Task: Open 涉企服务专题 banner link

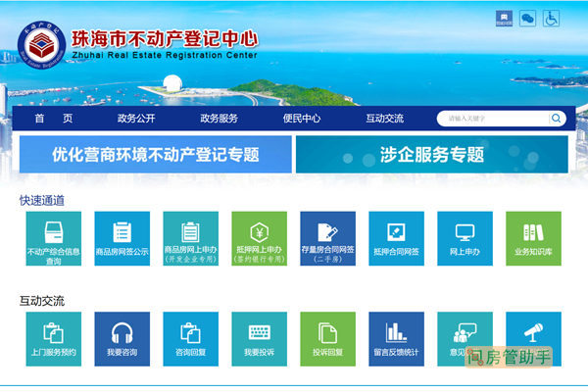Action: (x=431, y=155)
